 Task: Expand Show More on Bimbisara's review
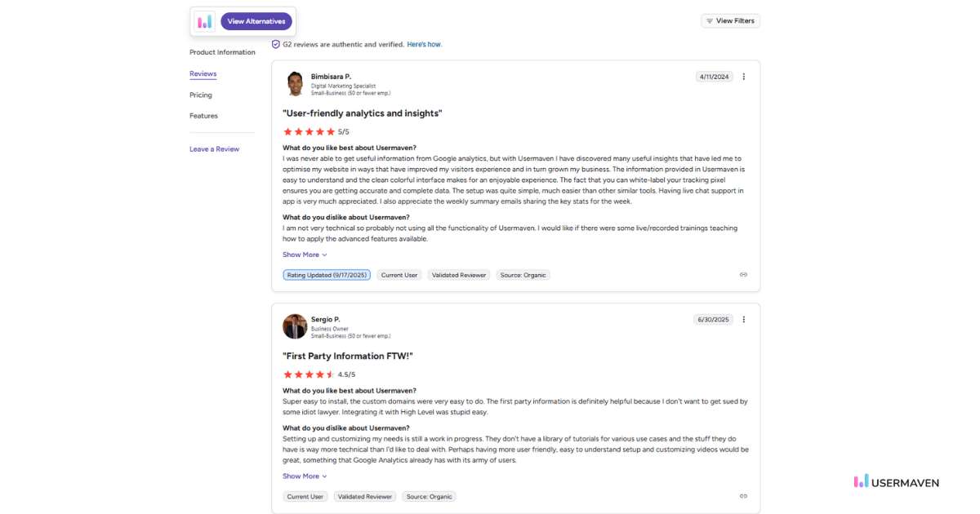pos(305,255)
